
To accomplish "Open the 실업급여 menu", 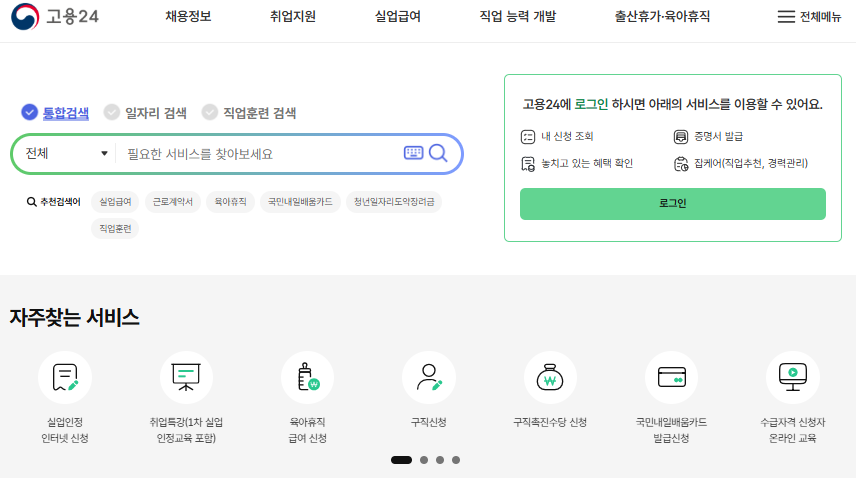I will click(397, 17).
